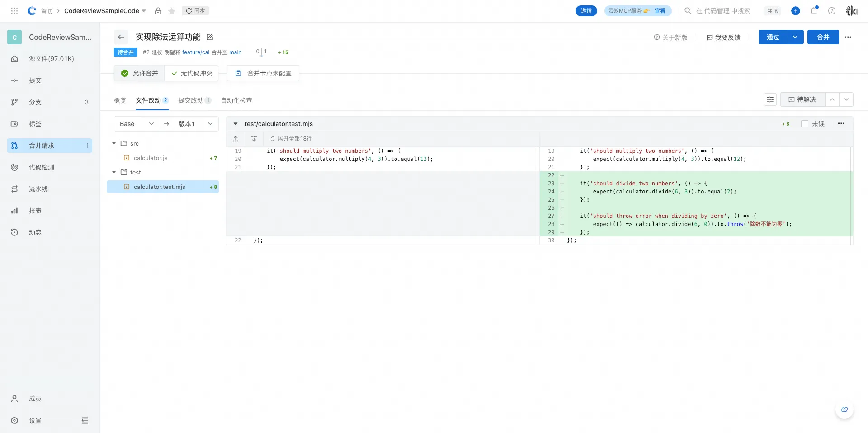Switch to the 文件改动 tab
This screenshot has width=868, height=433.
pos(152,100)
